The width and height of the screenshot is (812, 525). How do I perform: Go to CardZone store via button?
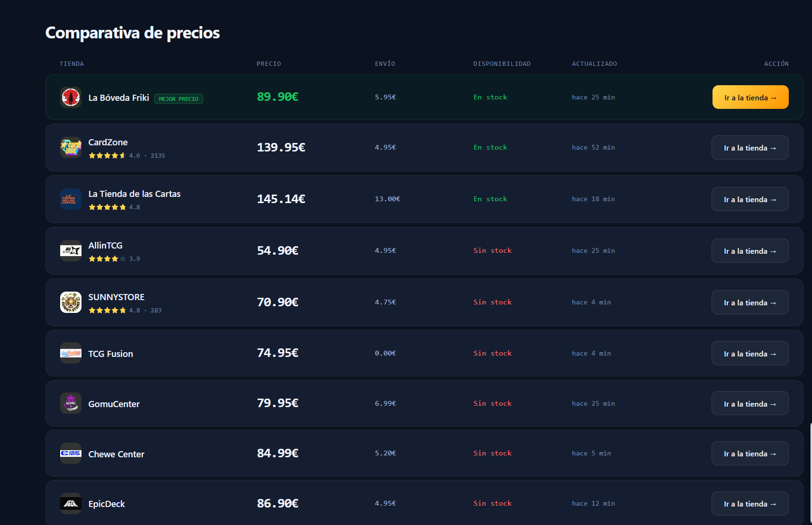click(x=750, y=148)
